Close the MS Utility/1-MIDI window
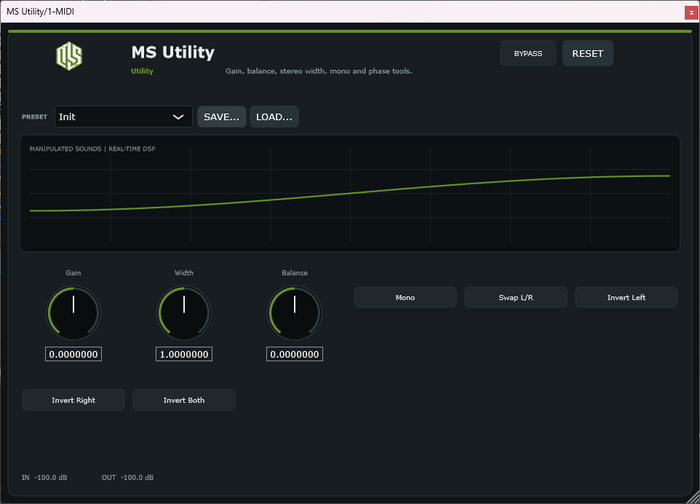Screen dimensions: 700x504 tap(691, 12)
